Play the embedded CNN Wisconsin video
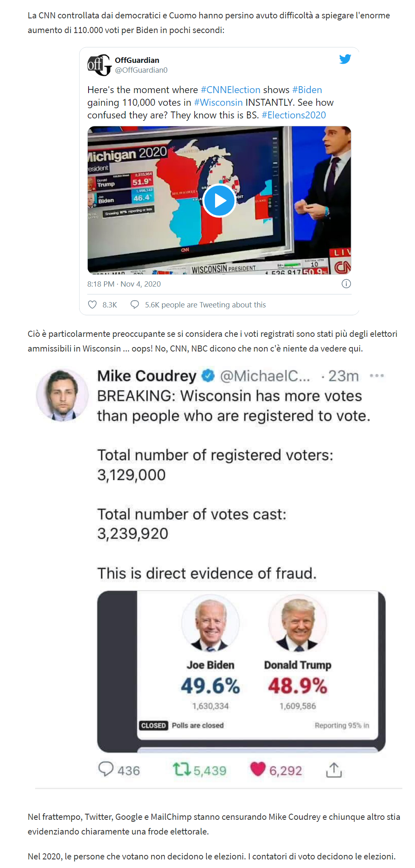Screen dimensions: 415x868 pyautogui.click(x=219, y=200)
